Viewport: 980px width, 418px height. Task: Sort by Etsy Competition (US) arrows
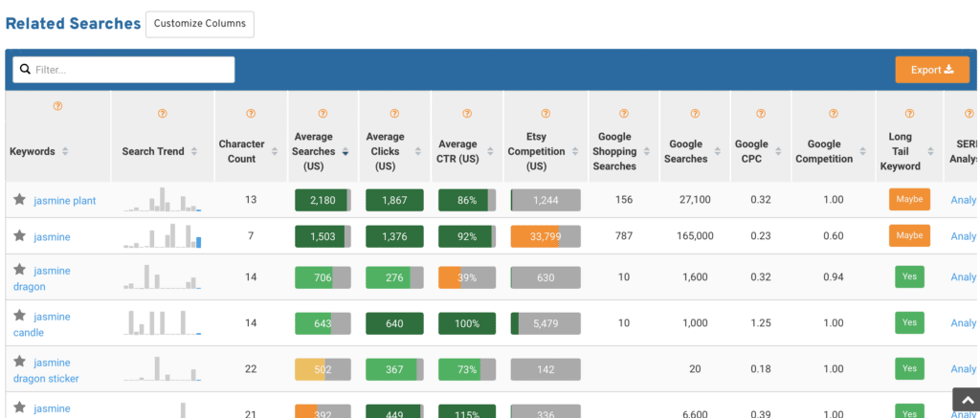(575, 151)
